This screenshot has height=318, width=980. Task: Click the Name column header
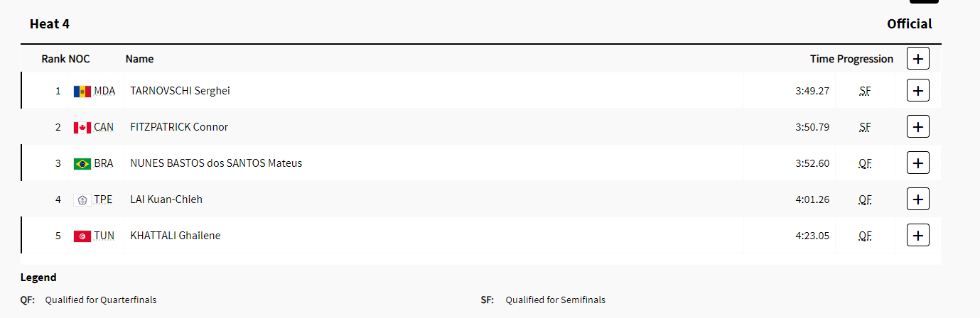[x=139, y=59]
